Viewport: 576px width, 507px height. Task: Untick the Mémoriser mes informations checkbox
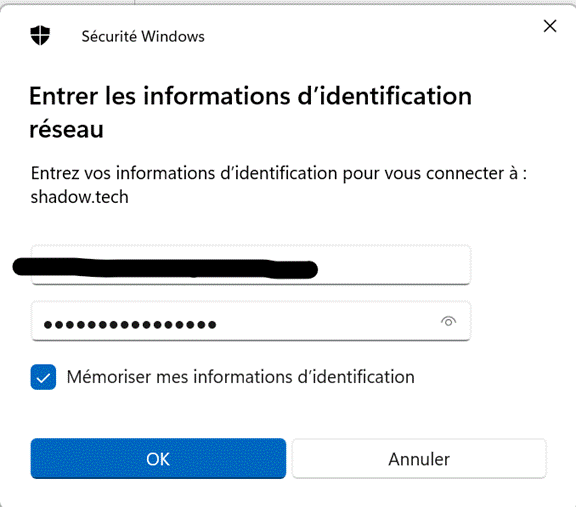pos(43,377)
